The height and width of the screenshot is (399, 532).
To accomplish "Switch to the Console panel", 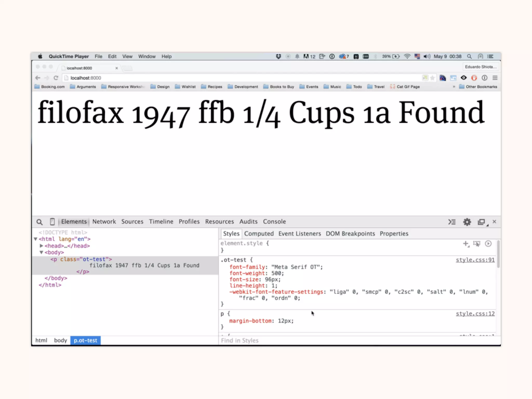I will pyautogui.click(x=274, y=222).
